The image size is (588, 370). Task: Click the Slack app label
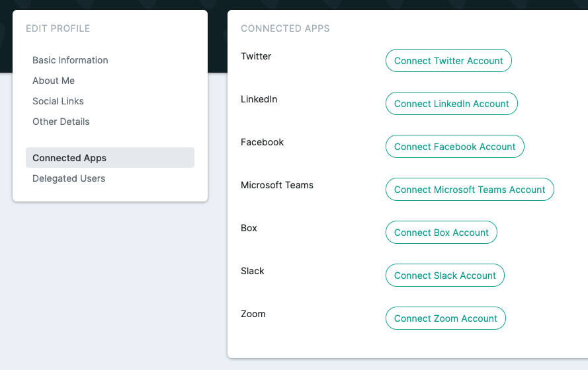[x=253, y=271]
